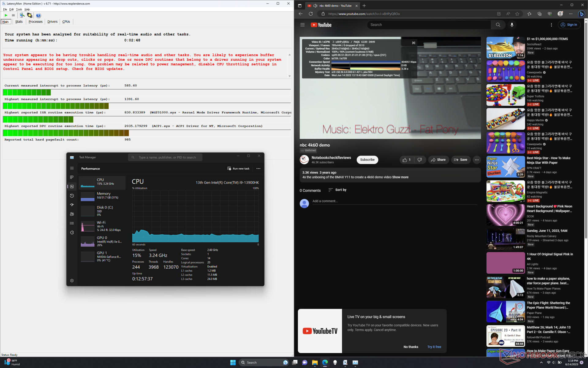
Task: Open Task Manager Startup apps page
Action: [x=72, y=205]
